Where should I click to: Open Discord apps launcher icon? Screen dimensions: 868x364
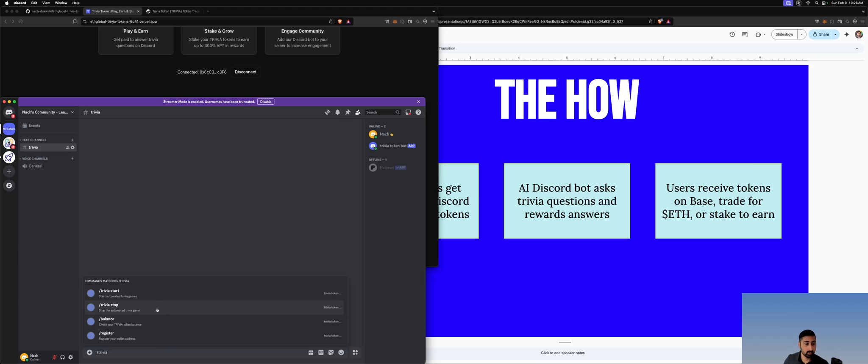tap(355, 353)
